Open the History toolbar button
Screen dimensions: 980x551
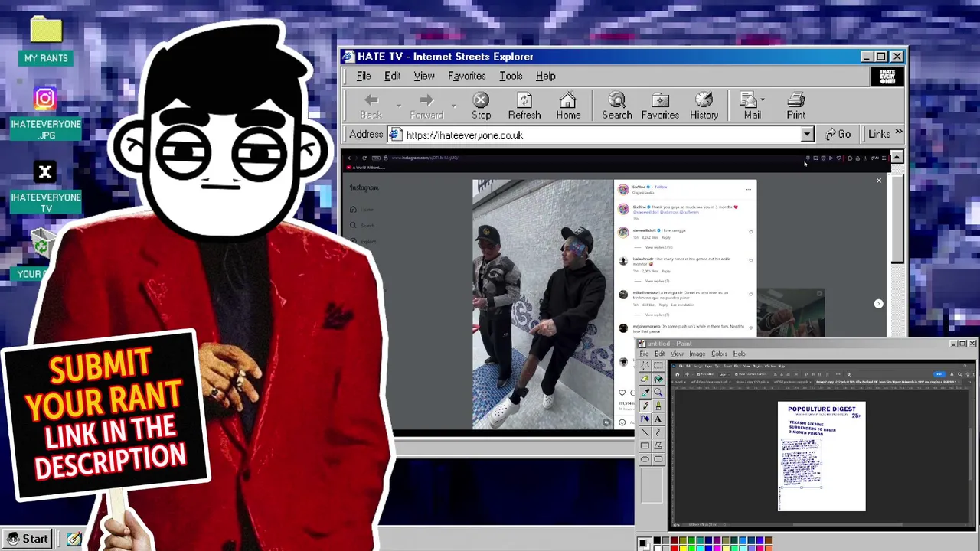[x=704, y=106]
